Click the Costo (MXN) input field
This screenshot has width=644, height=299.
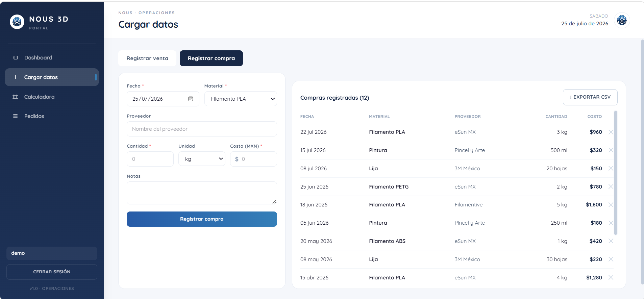tap(253, 159)
